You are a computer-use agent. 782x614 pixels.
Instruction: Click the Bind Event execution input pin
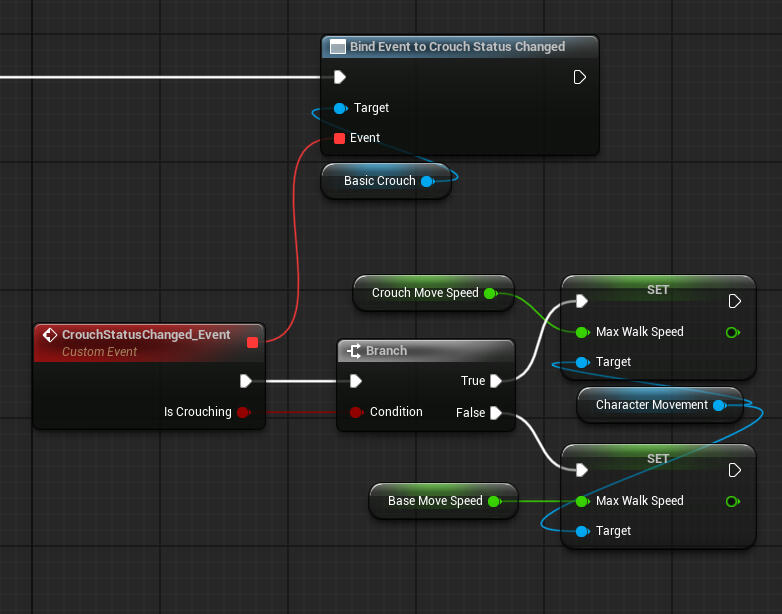coord(340,77)
